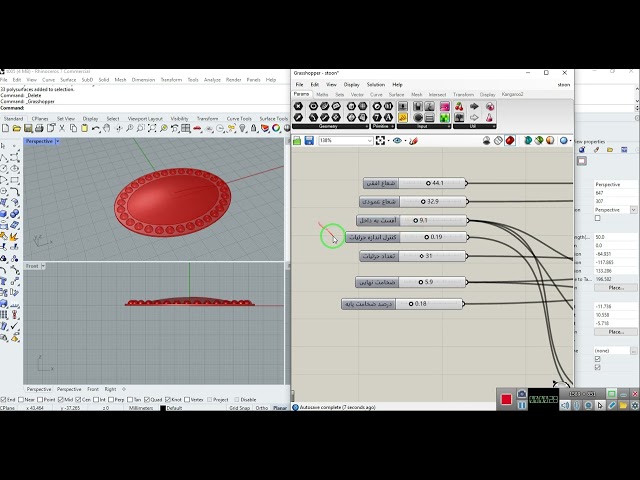The width and height of the screenshot is (640, 480).
Task: Click the Planar status bar button
Action: click(280, 408)
